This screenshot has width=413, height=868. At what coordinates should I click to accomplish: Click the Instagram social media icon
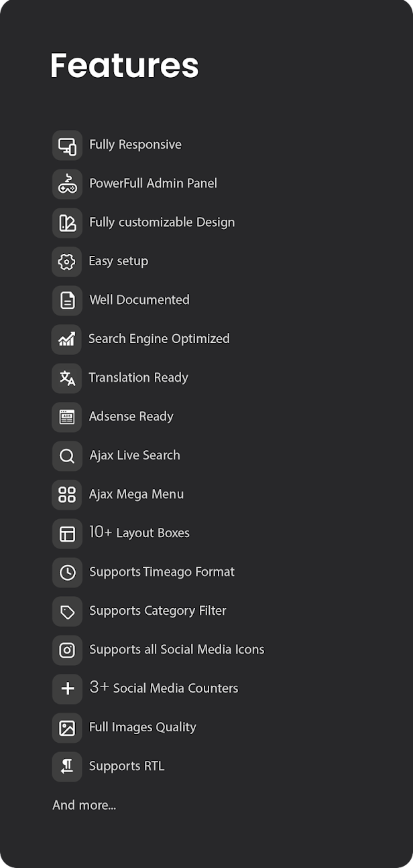(x=67, y=650)
